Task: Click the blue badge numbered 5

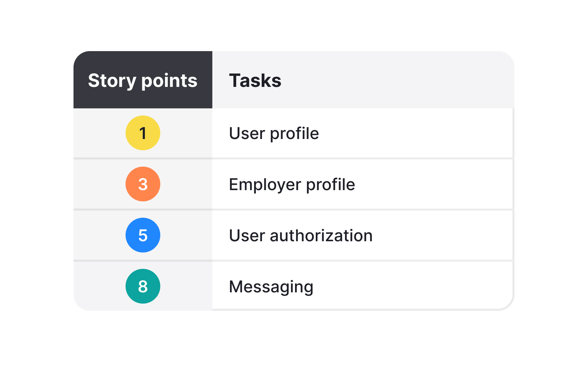Action: 143,235
